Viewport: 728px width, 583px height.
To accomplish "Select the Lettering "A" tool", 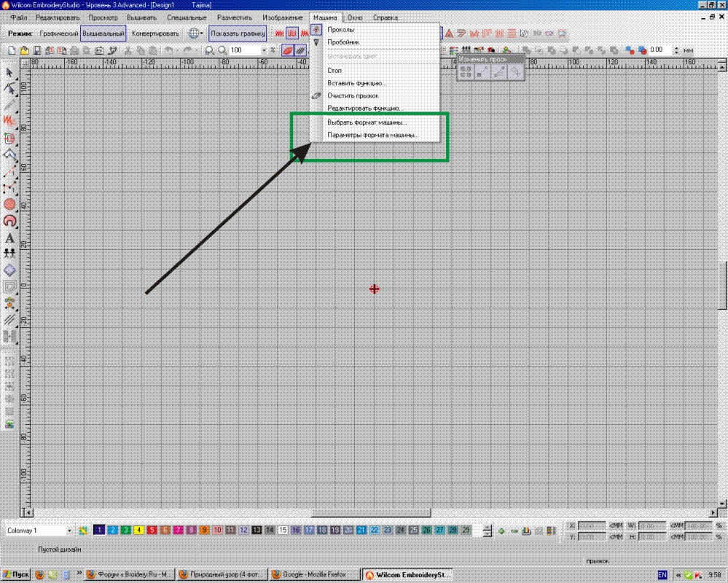I will [x=10, y=238].
